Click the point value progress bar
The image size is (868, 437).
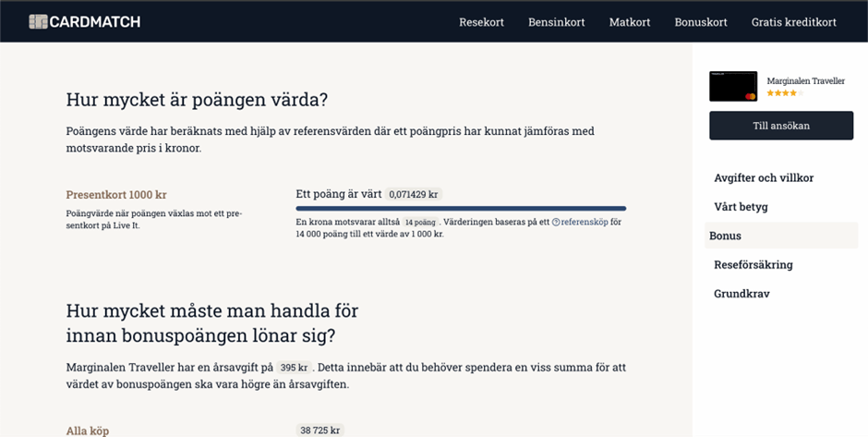point(460,209)
